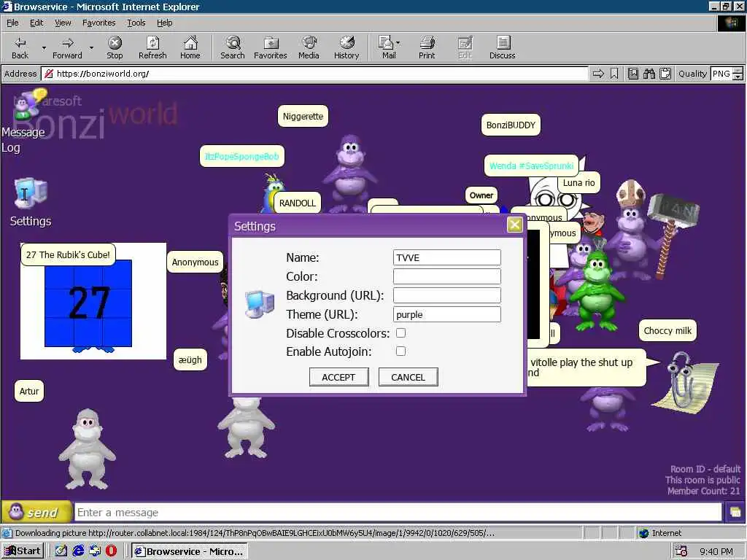The width and height of the screenshot is (747, 560).
Task: Click the Discuss toolbar icon
Action: point(502,47)
